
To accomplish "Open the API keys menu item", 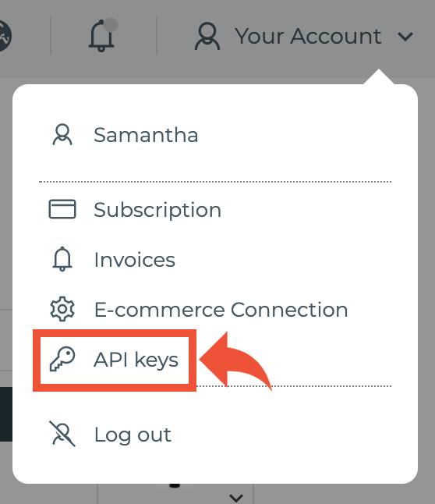I will (x=115, y=360).
